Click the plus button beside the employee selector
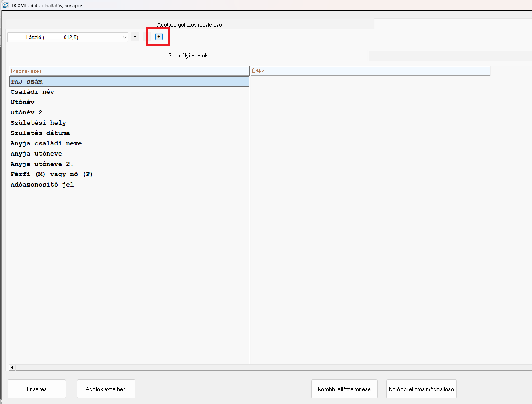 pyautogui.click(x=159, y=37)
